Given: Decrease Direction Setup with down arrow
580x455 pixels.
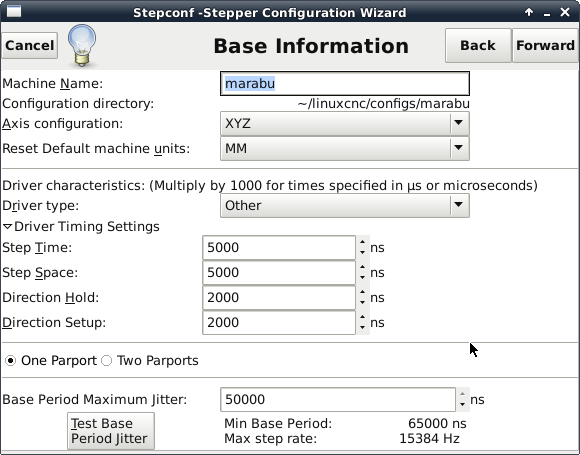Looking at the screenshot, I should point(362,328).
